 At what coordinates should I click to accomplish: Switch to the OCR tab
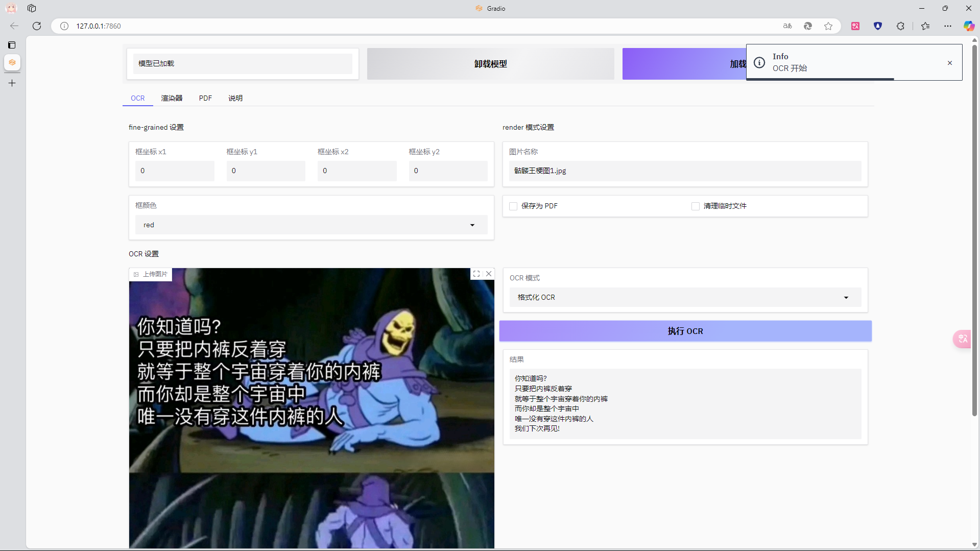[138, 98]
